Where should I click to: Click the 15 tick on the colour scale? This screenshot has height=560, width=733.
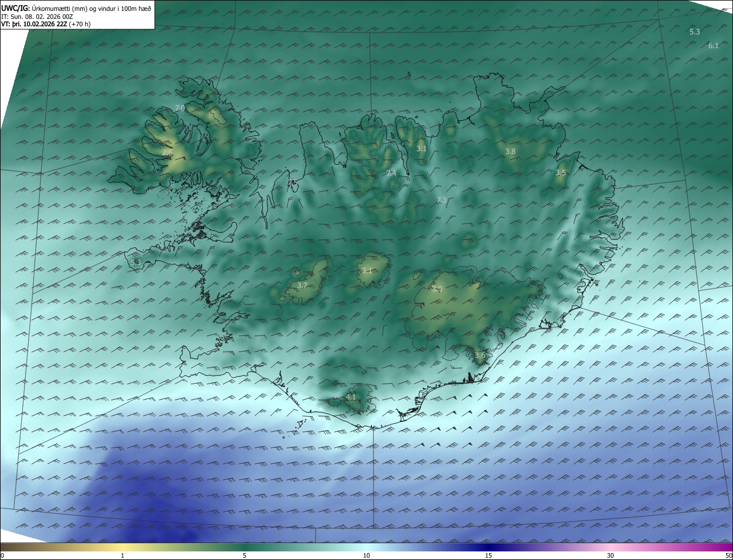[488, 555]
